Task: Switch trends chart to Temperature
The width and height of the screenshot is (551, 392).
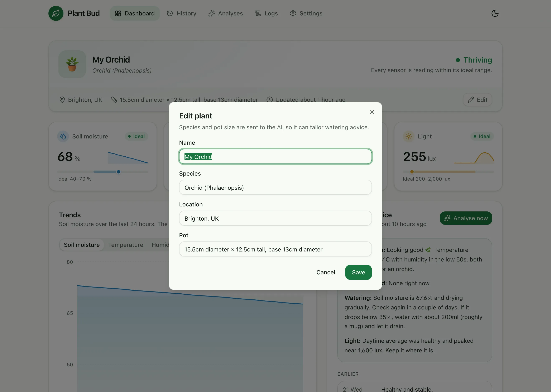Action: (126, 245)
